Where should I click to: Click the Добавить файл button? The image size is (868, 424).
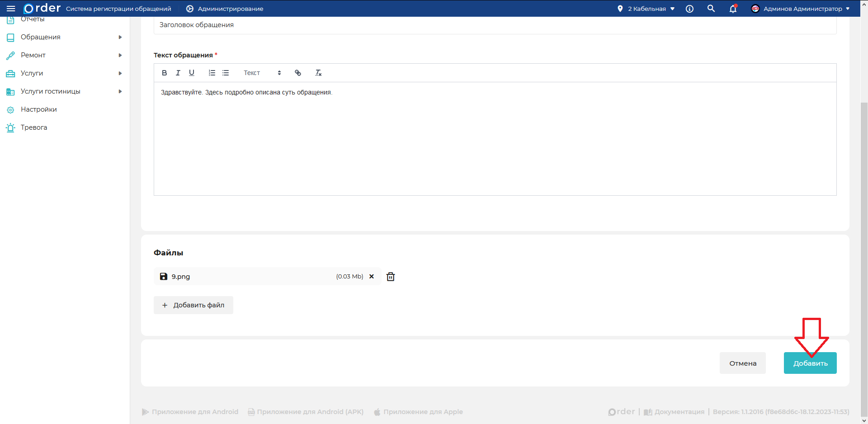pos(193,305)
